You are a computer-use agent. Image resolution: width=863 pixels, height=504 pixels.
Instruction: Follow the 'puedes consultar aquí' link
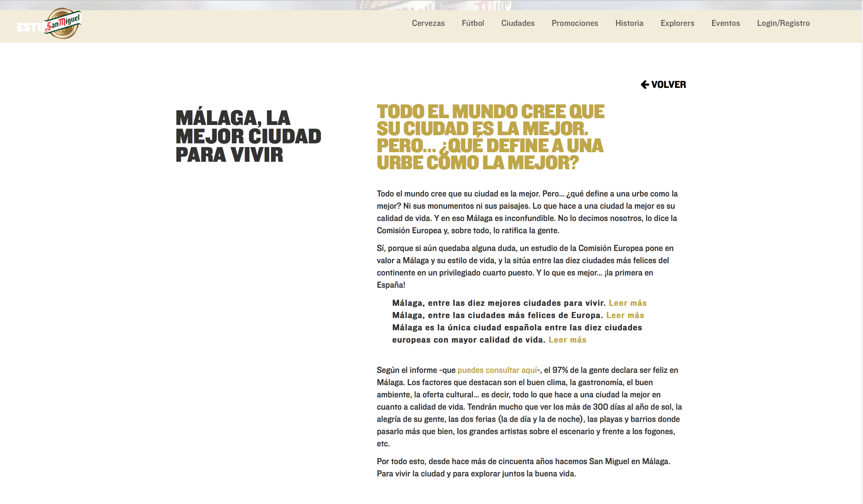497,370
